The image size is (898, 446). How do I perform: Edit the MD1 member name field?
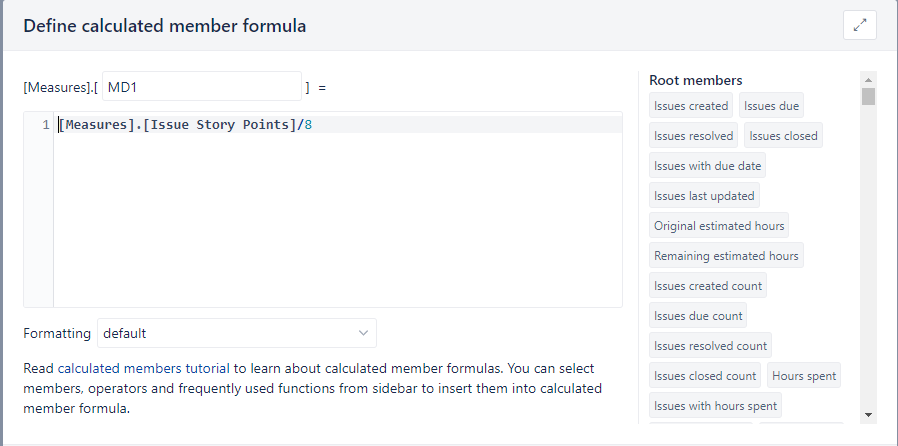[x=202, y=86]
